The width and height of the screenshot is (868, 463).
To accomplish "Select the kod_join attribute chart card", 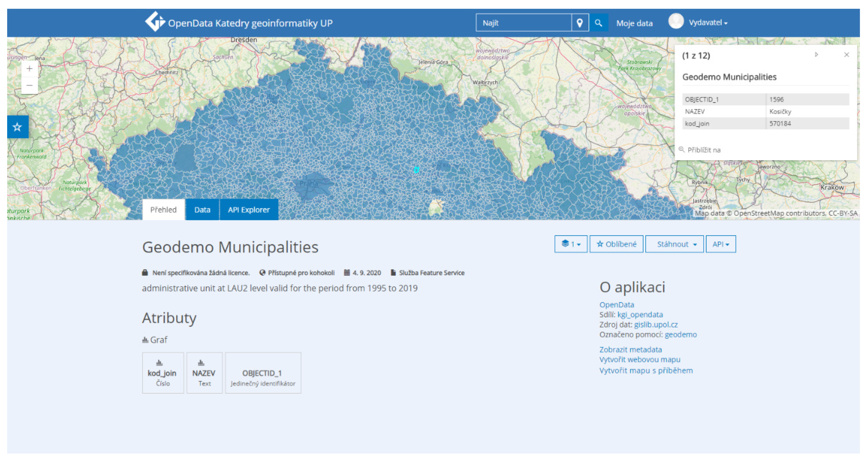I will [x=163, y=372].
